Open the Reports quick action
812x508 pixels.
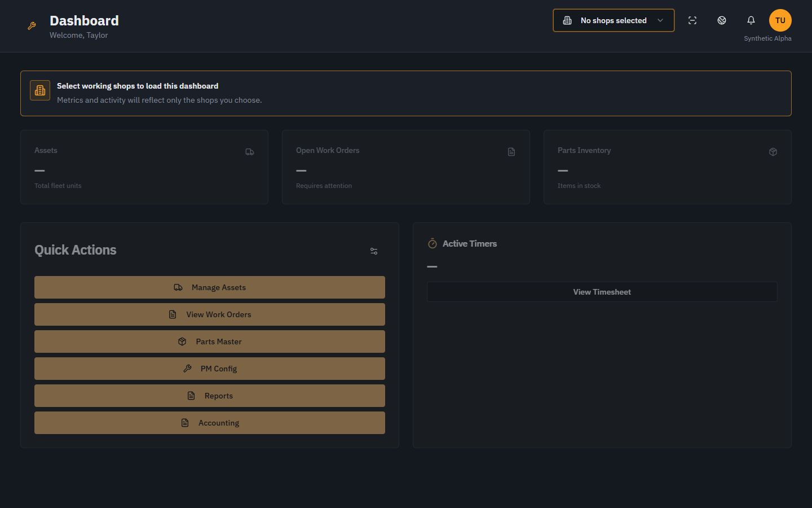(x=210, y=396)
